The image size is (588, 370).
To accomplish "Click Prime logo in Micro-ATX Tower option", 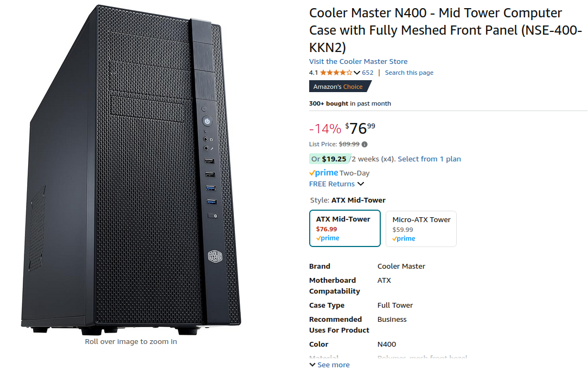I will tap(404, 239).
